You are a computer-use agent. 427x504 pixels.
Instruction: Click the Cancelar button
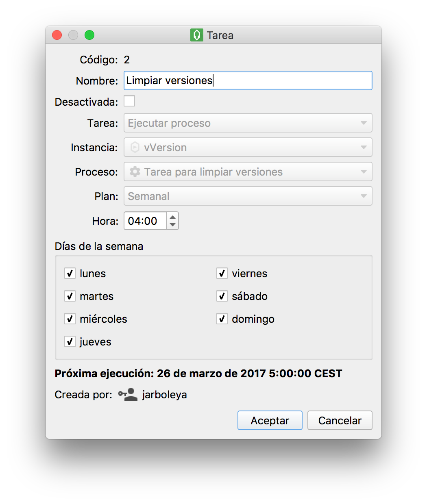340,420
